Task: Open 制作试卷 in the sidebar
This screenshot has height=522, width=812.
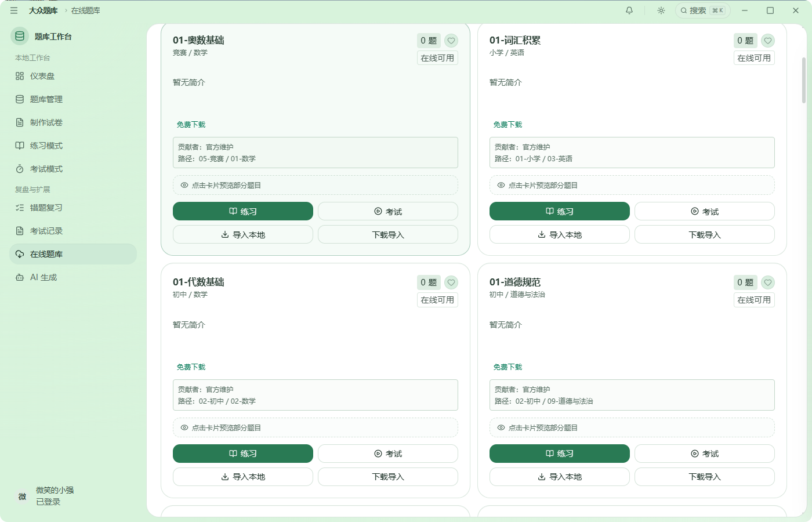Action: pos(73,122)
